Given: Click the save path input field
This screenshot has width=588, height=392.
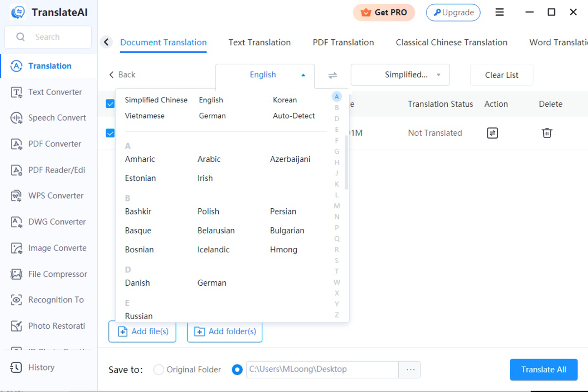Looking at the screenshot, I should (322, 369).
